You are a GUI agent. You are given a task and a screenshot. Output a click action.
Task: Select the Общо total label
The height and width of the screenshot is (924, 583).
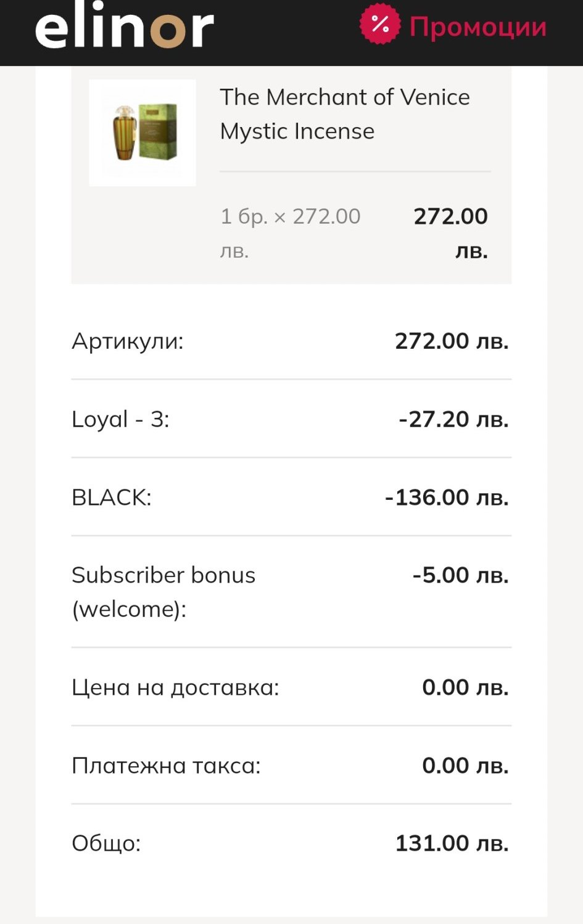pos(106,843)
